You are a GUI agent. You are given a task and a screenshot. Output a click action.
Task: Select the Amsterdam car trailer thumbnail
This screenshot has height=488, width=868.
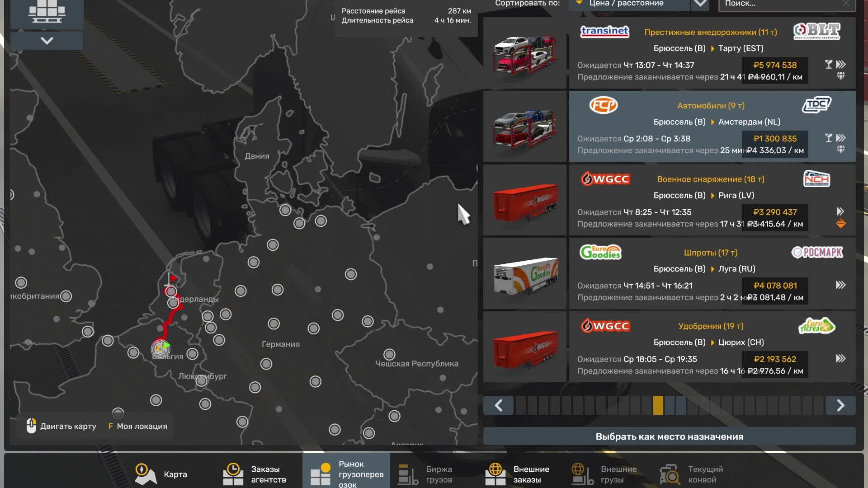pos(524,127)
